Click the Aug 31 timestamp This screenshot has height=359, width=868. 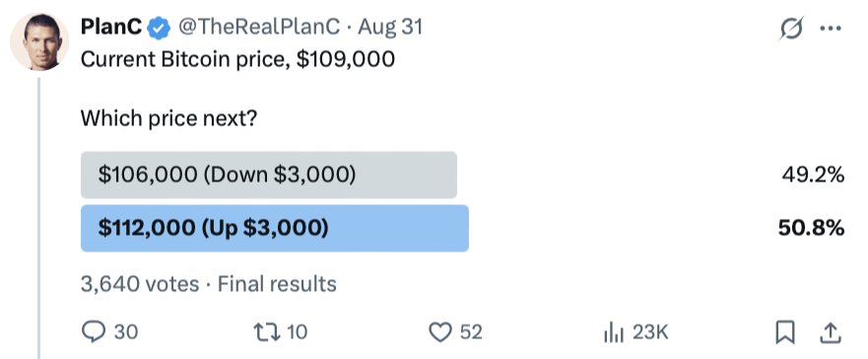(390, 28)
